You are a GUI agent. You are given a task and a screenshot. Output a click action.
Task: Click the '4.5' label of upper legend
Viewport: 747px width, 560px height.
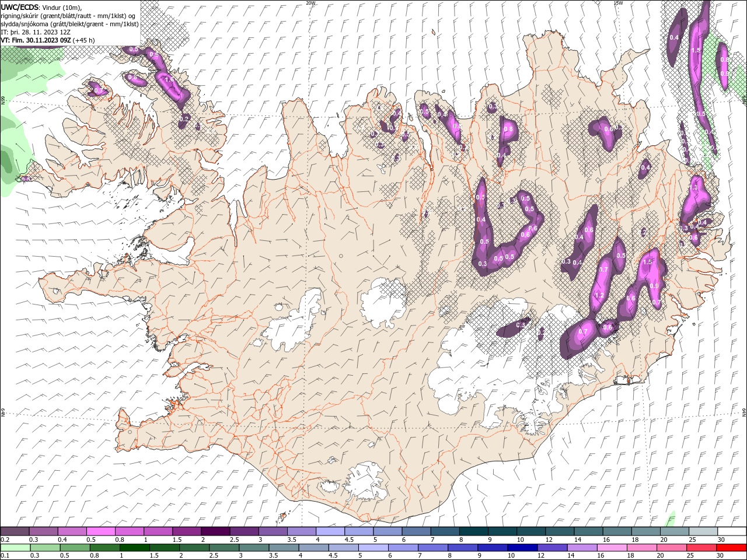coord(349,540)
